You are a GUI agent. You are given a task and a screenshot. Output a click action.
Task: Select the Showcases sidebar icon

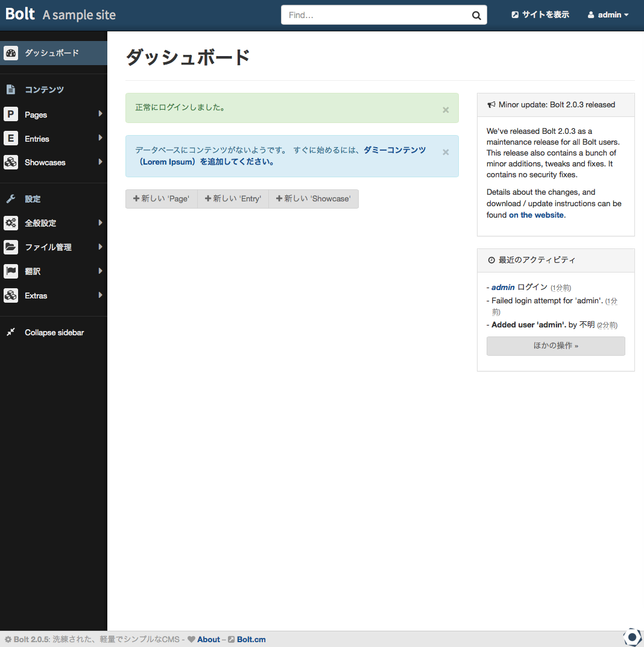tap(11, 162)
